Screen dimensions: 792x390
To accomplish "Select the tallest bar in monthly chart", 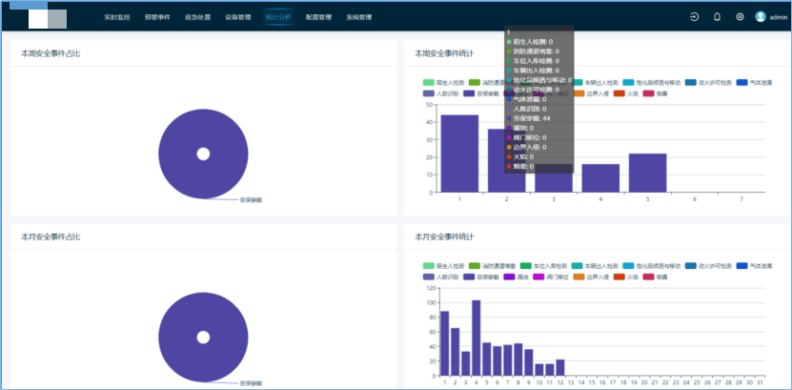I will pos(476,338).
